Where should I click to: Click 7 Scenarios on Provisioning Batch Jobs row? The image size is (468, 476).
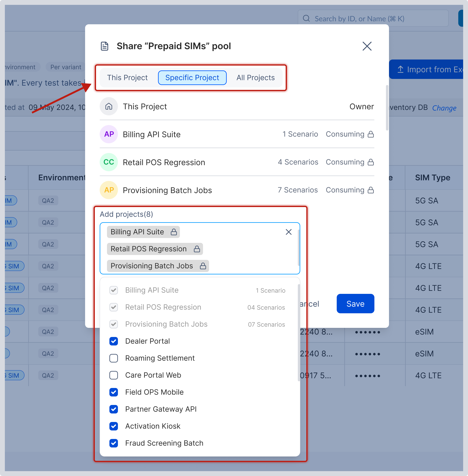(298, 190)
